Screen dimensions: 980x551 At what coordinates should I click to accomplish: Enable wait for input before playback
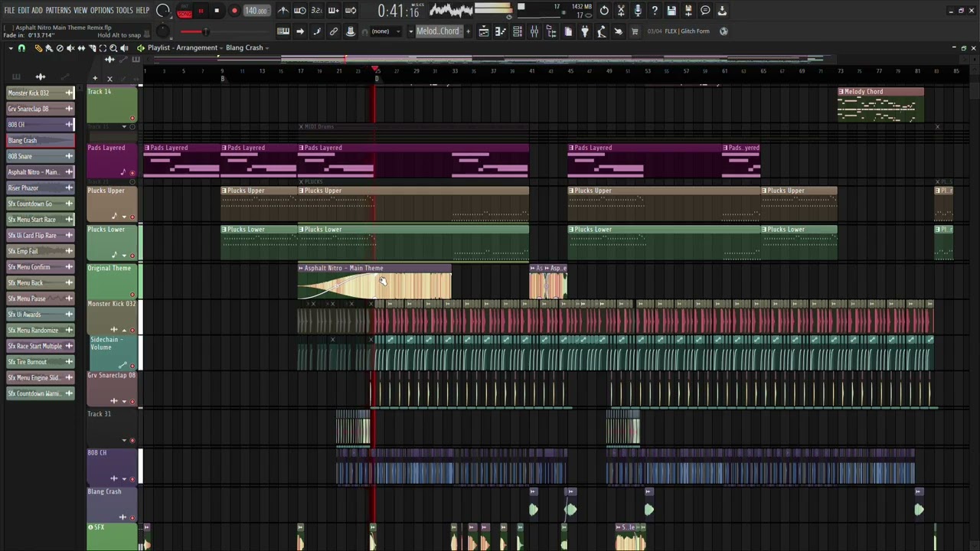click(300, 11)
